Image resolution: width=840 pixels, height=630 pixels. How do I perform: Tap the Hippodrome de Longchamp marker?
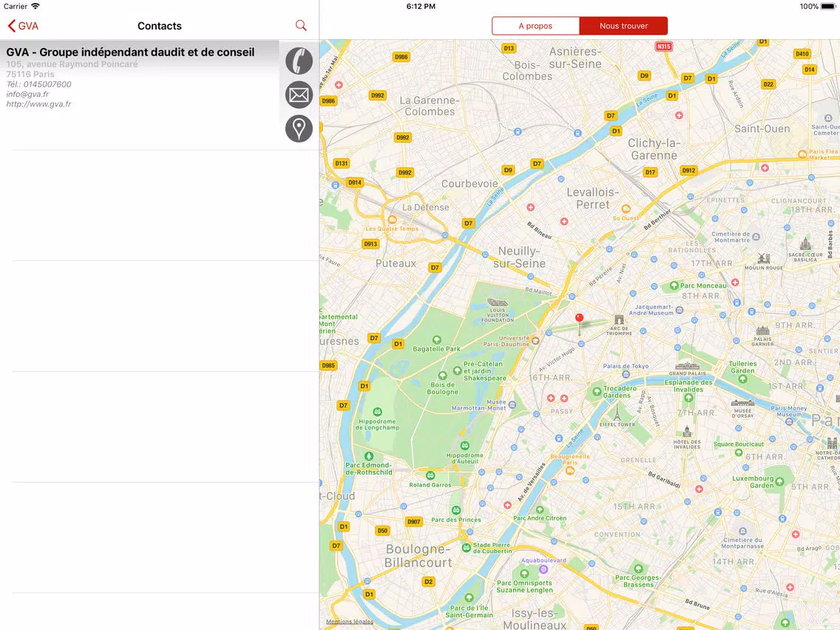[x=377, y=411]
